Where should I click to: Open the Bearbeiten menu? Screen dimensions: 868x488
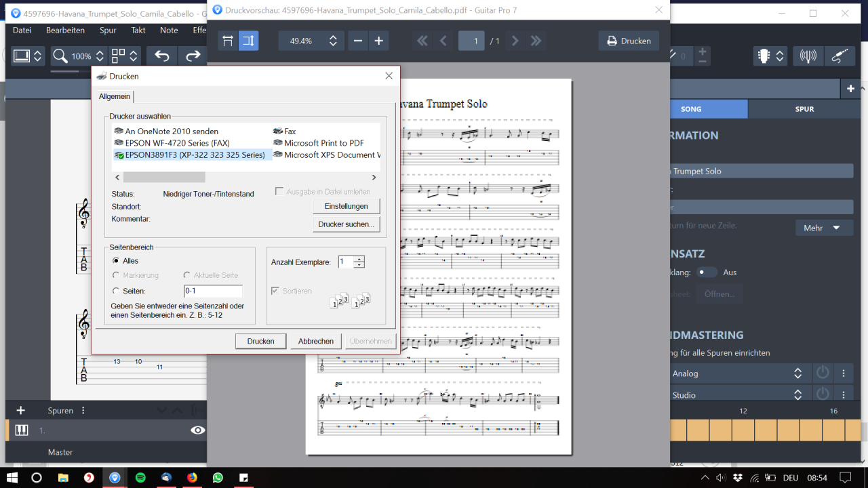click(x=65, y=30)
